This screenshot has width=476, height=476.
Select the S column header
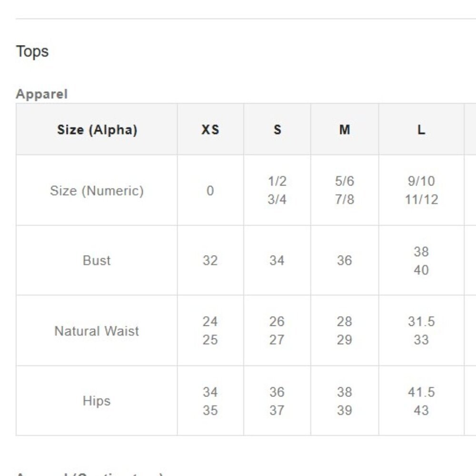277,129
